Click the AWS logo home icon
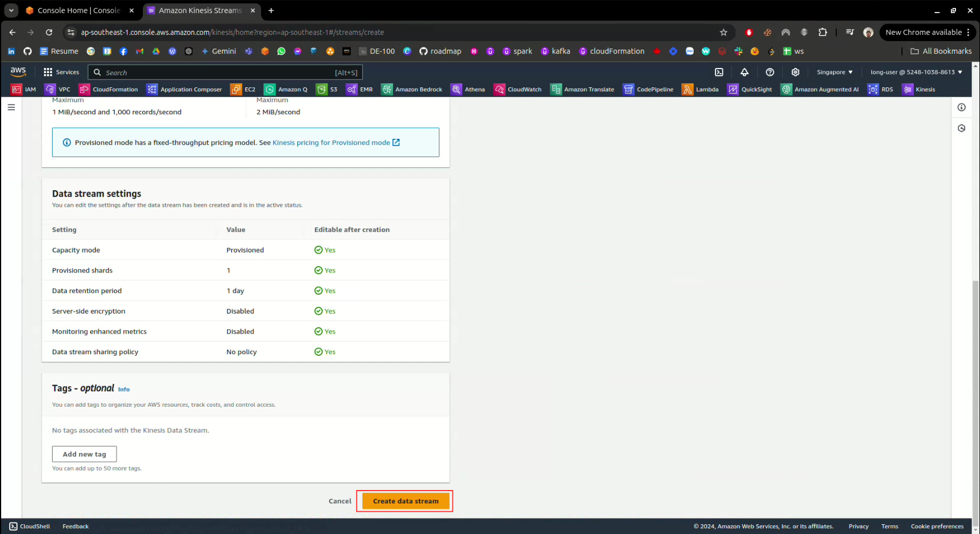Image resolution: width=980 pixels, height=534 pixels. 18,71
